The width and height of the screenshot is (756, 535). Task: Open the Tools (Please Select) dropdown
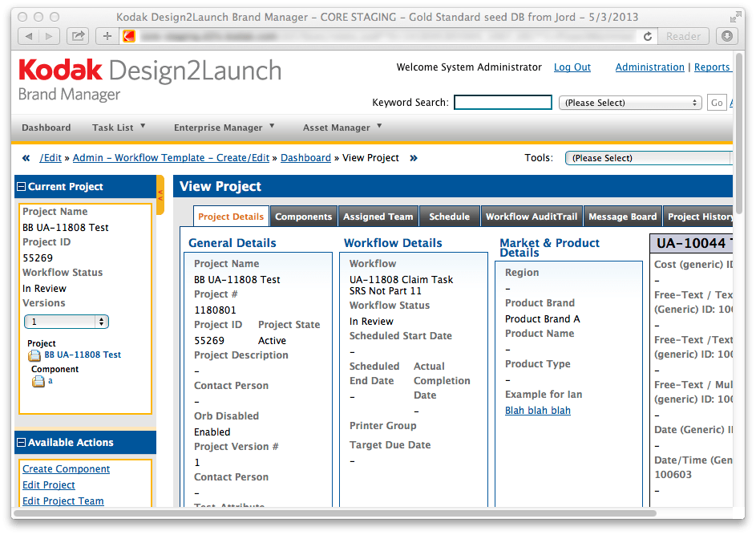pyautogui.click(x=648, y=157)
